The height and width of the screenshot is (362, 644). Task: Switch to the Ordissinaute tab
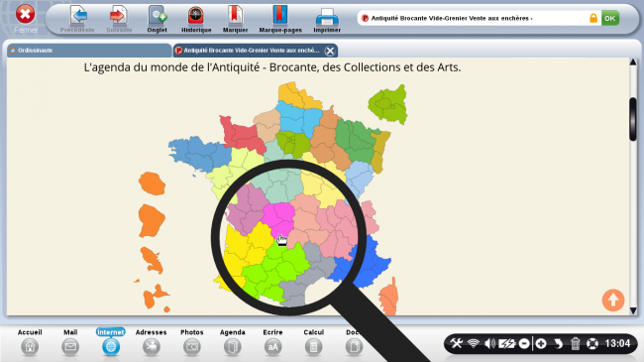coord(89,51)
